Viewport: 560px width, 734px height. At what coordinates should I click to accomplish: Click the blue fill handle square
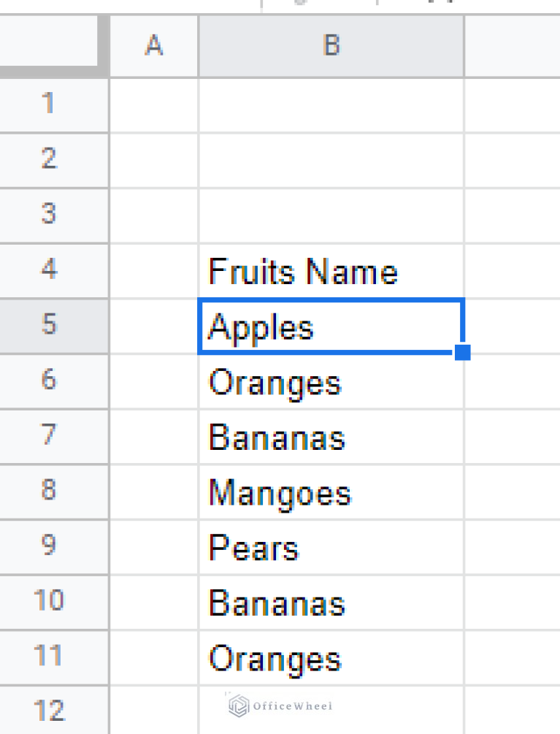click(462, 353)
